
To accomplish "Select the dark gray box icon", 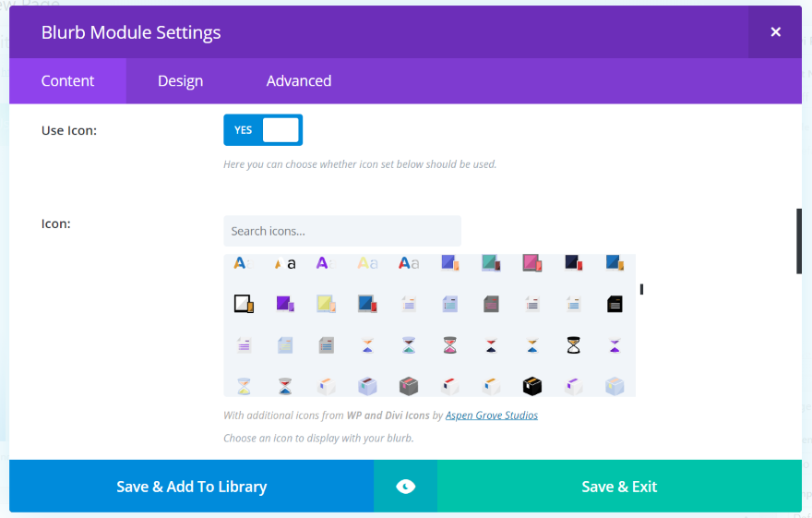I will point(409,386).
